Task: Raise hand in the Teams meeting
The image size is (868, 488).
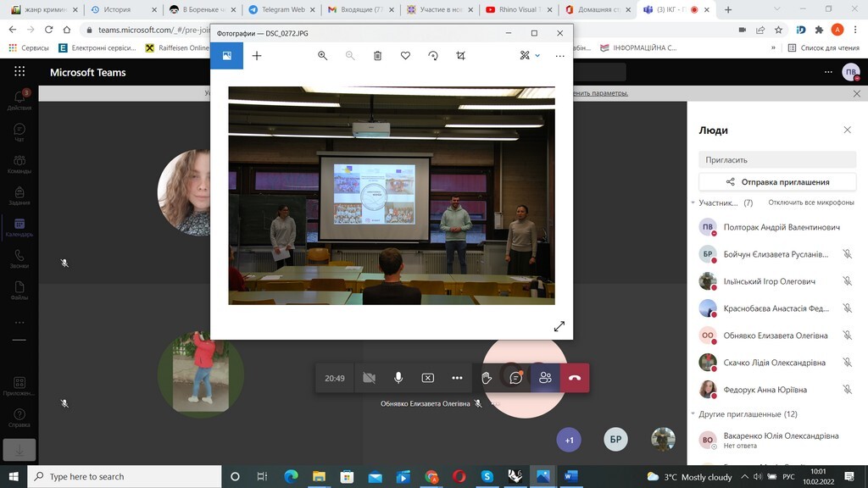Action: (486, 378)
